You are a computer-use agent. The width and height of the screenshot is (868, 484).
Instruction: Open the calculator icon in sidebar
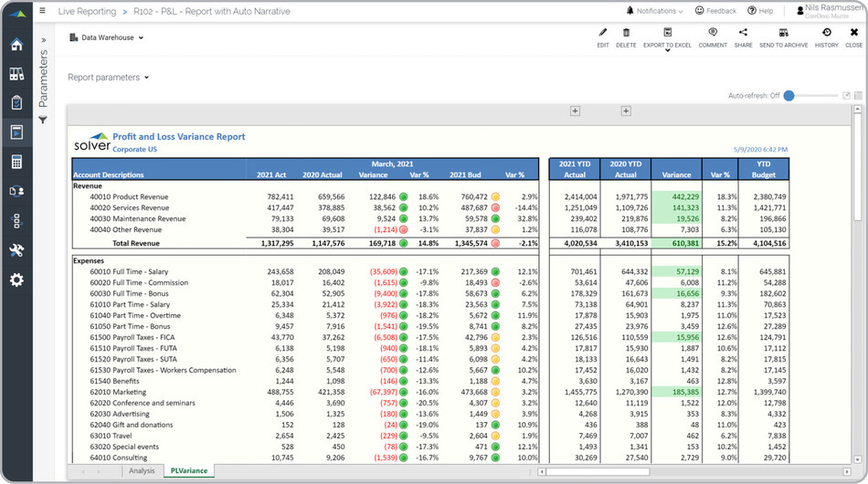[16, 162]
